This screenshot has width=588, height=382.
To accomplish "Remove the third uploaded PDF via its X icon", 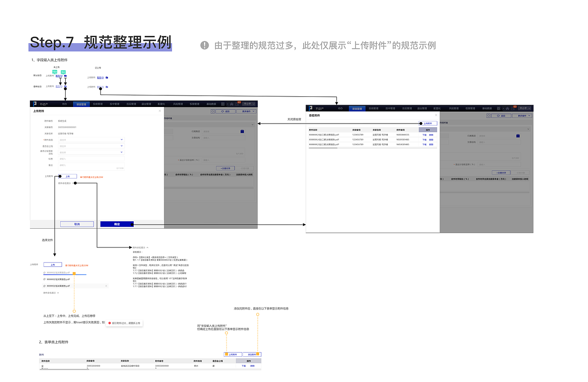I will pyautogui.click(x=107, y=286).
